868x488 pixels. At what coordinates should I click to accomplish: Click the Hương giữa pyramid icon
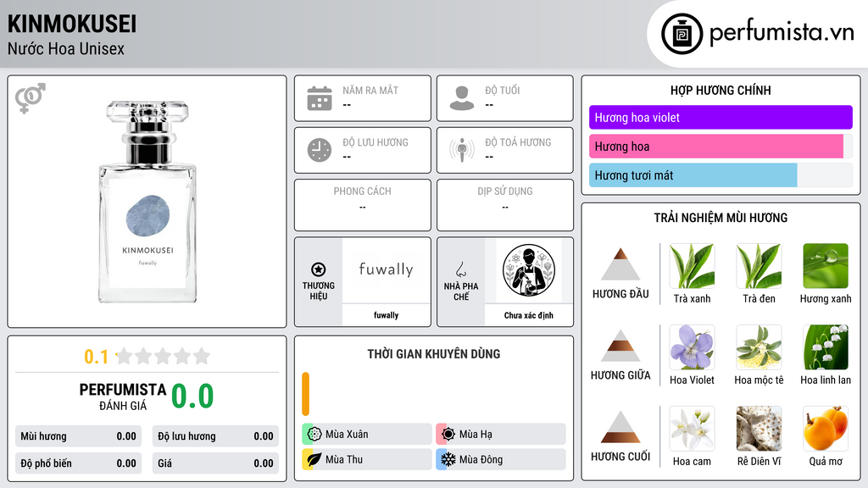pyautogui.click(x=620, y=346)
